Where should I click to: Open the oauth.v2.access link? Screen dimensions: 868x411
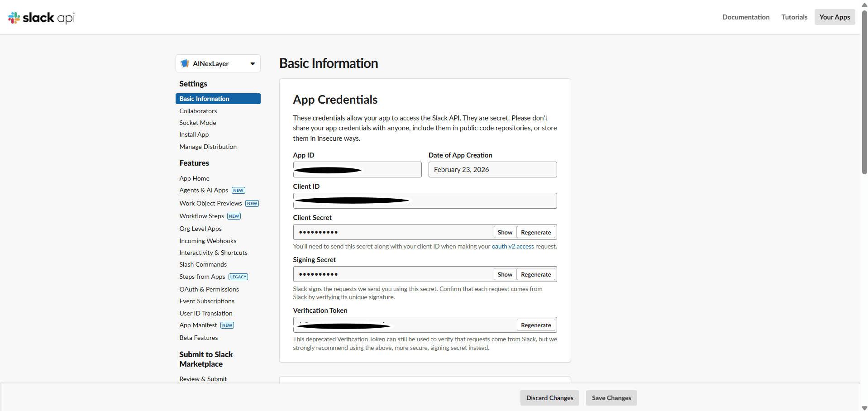(x=512, y=246)
